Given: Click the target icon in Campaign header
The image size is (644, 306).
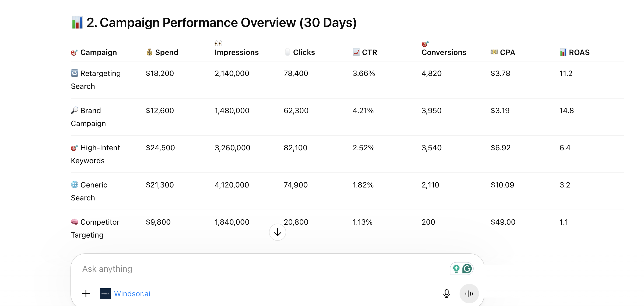Looking at the screenshot, I should [x=74, y=52].
